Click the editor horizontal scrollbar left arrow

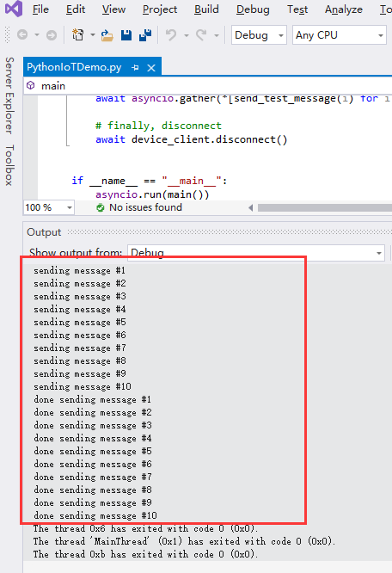251,208
